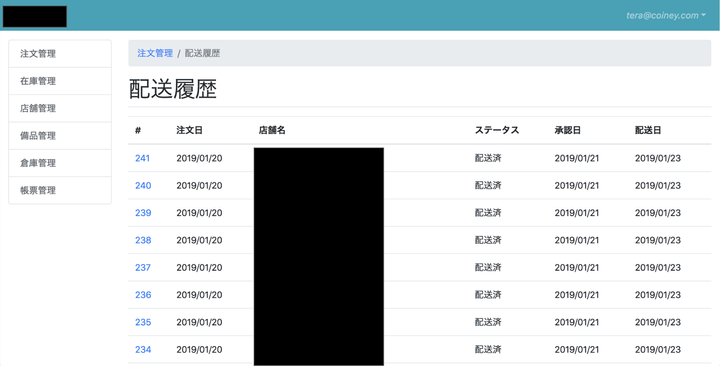View order 239 details
Image resolution: width=720 pixels, height=383 pixels.
click(143, 213)
